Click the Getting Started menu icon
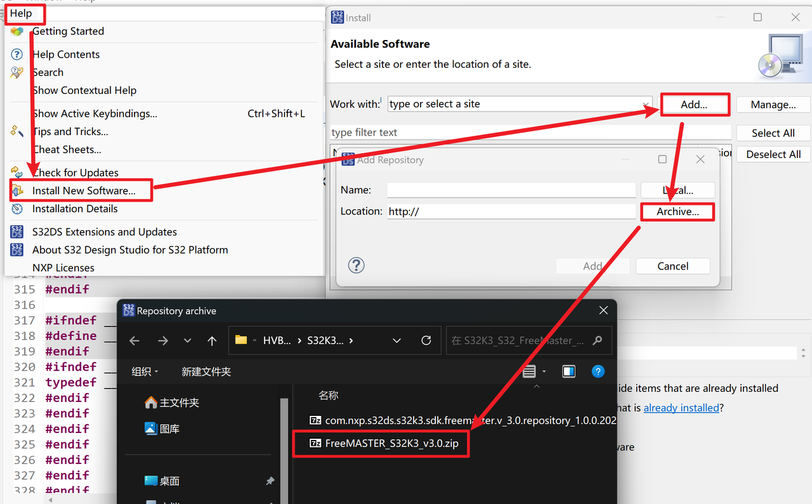Viewport: 812px width, 504px height. click(17, 31)
